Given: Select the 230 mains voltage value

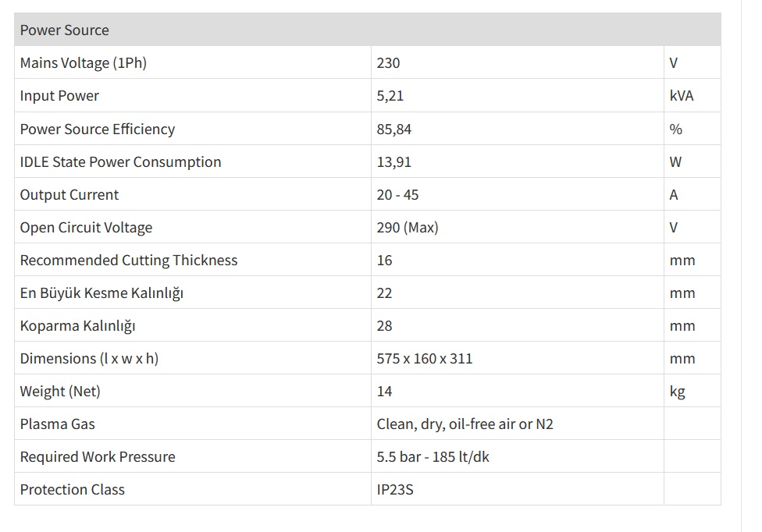Looking at the screenshot, I should point(388,63).
